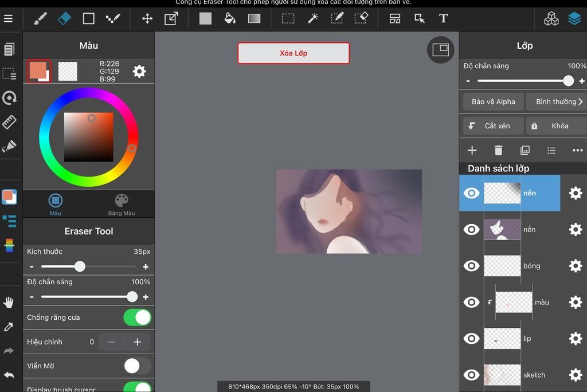Delete the layer with trash icon
This screenshot has height=392, width=587.
coord(498,151)
